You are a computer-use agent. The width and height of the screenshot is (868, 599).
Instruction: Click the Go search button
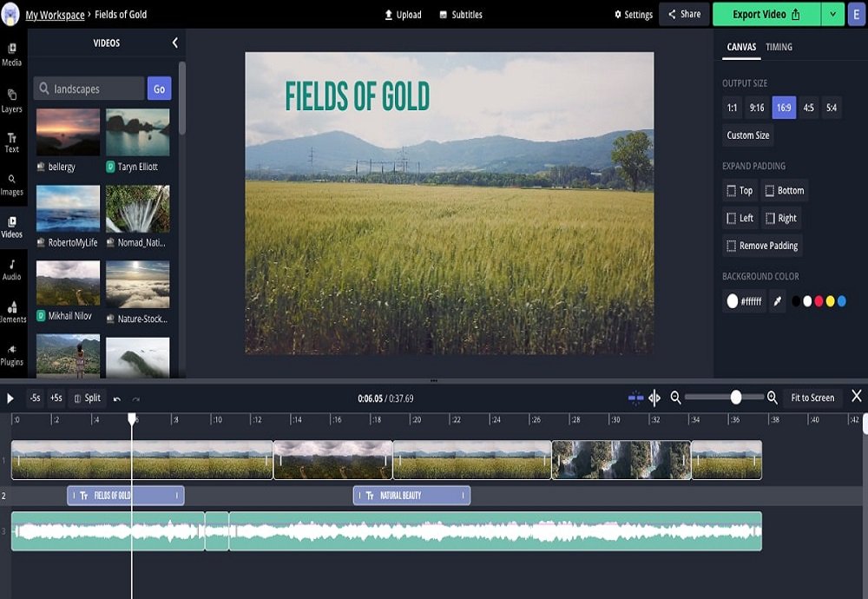(x=160, y=89)
